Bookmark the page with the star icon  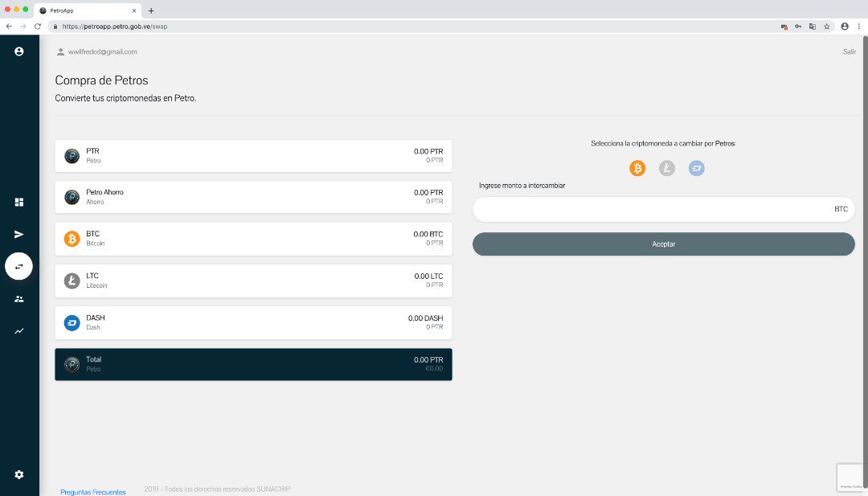coord(826,26)
